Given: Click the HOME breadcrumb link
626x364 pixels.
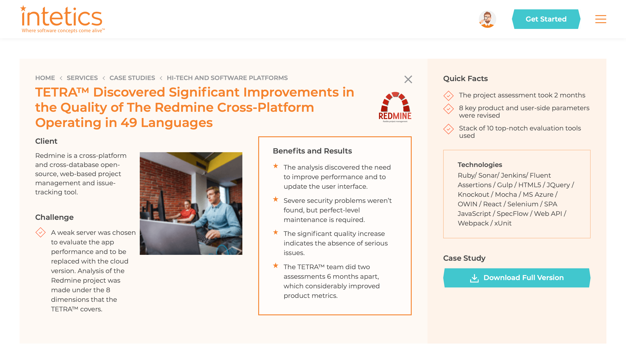Looking at the screenshot, I should coord(45,78).
